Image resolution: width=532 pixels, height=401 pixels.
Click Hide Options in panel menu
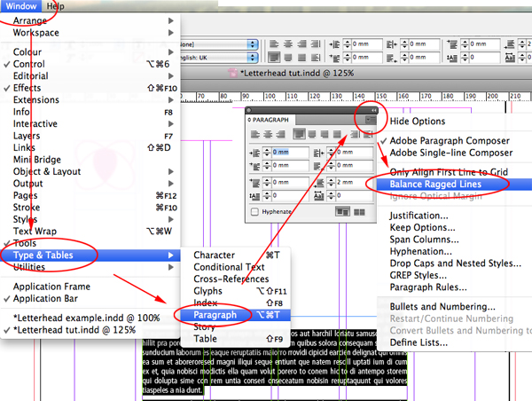tap(454, 122)
